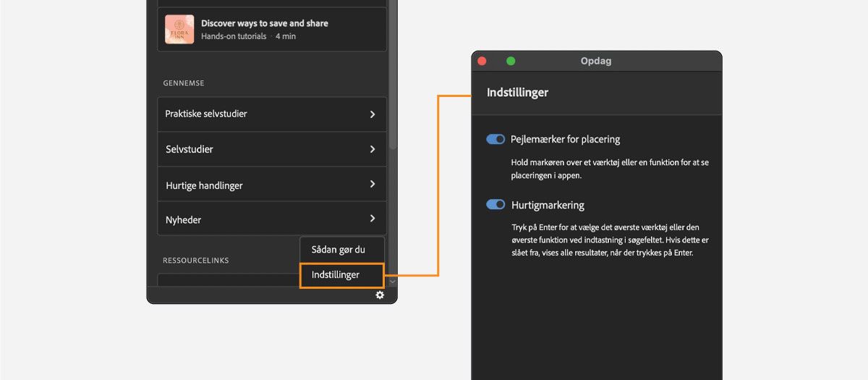
Task: Click the settings gear icon
Action: 380,295
